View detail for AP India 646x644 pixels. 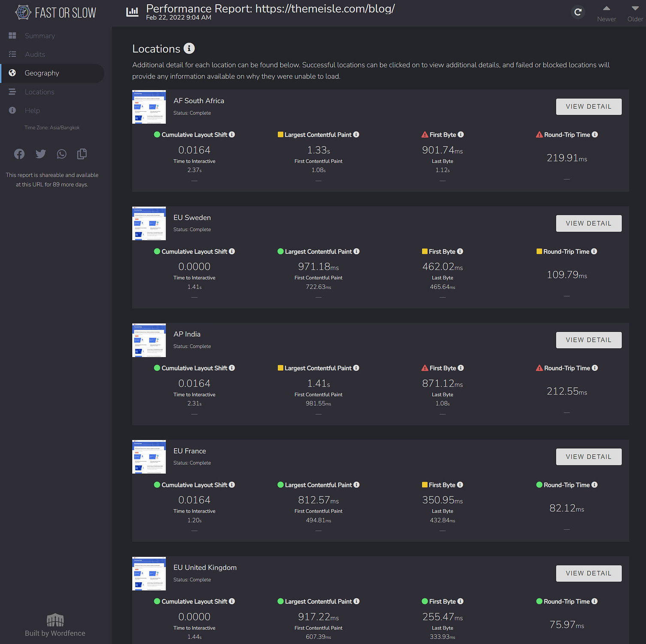point(588,340)
